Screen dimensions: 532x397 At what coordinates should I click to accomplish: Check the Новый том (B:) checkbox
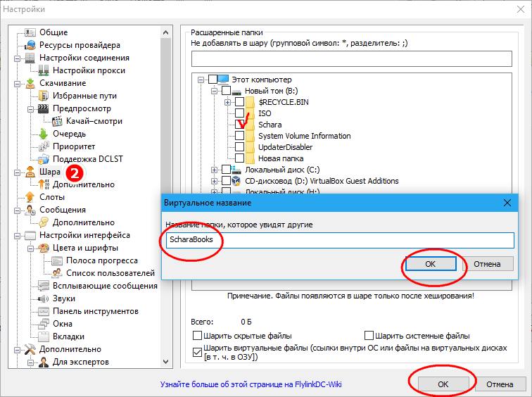click(227, 91)
